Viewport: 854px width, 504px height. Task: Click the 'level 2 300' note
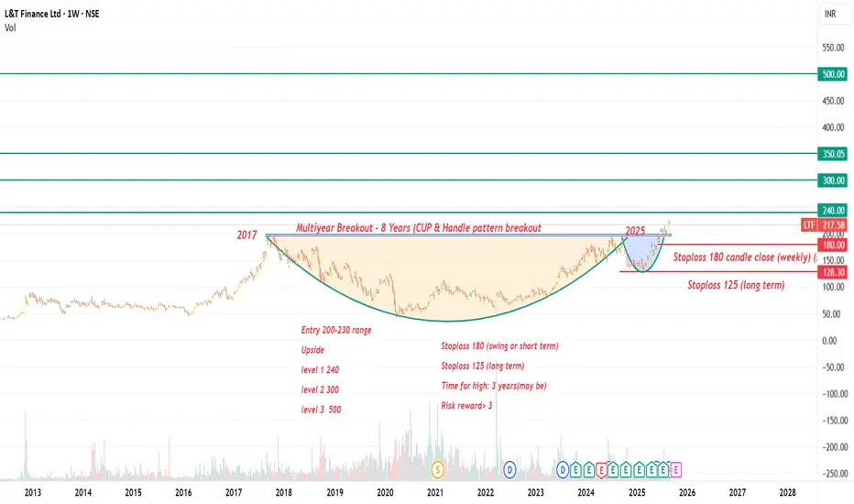[320, 389]
